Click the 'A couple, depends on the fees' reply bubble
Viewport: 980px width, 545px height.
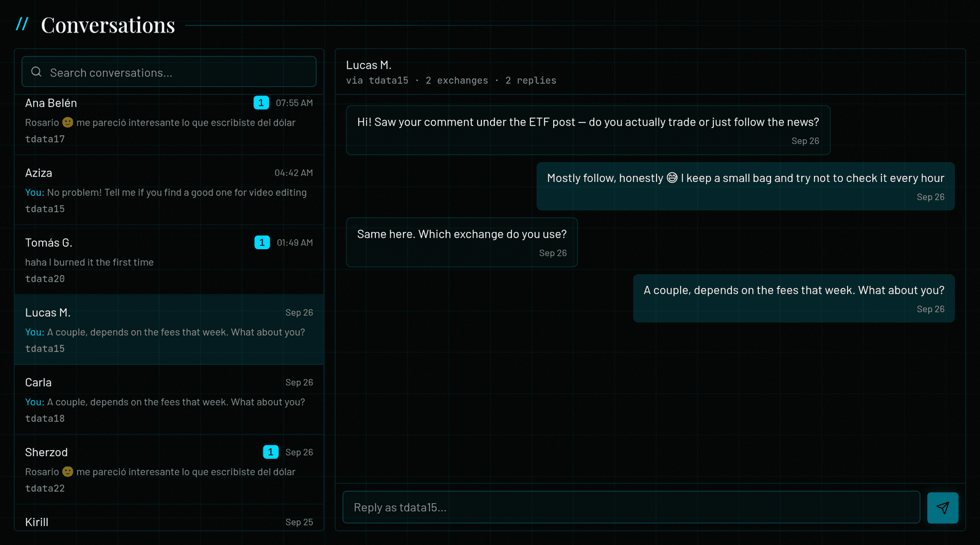click(794, 298)
